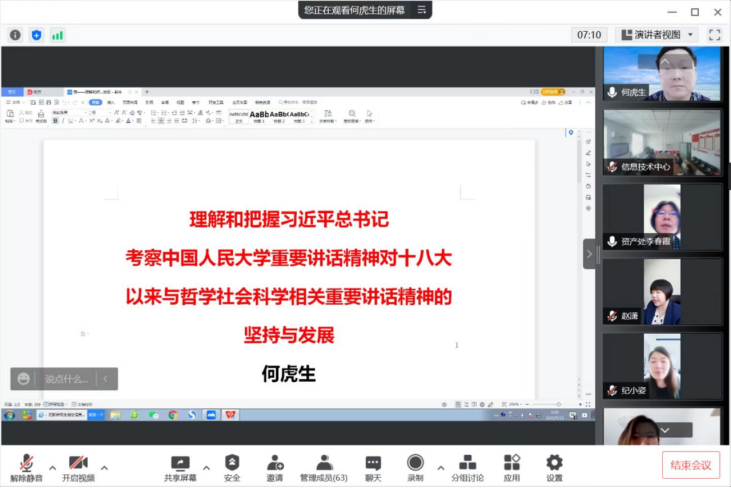This screenshot has height=488, width=731.
Task: Click the document author name 何虎生
Action: pyautogui.click(x=289, y=374)
